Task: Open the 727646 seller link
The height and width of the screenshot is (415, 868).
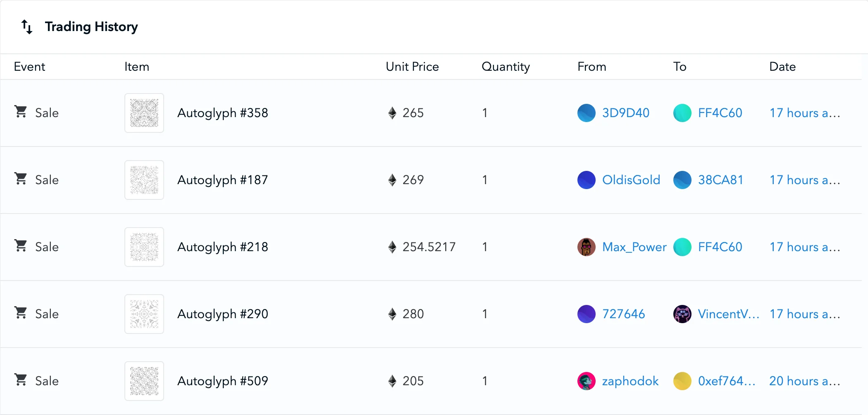Action: 623,314
